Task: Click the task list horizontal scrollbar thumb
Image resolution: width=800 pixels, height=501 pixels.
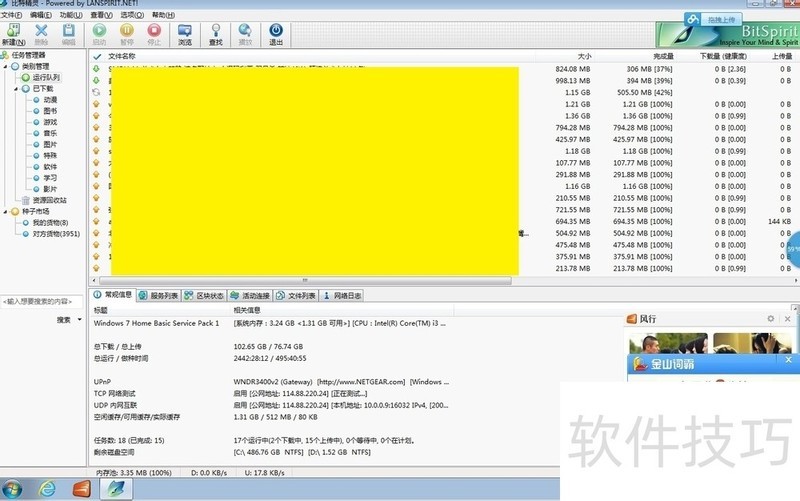Action: pyautogui.click(x=305, y=281)
